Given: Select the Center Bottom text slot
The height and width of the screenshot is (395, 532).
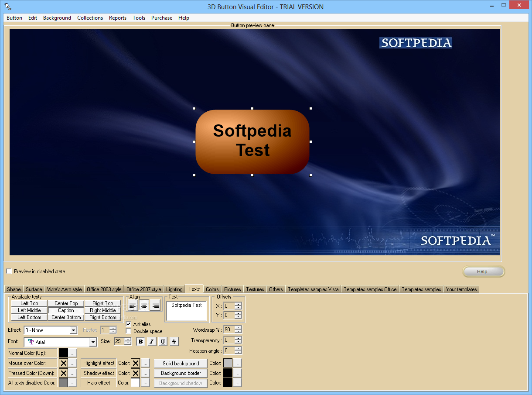Looking at the screenshot, I should point(66,317).
